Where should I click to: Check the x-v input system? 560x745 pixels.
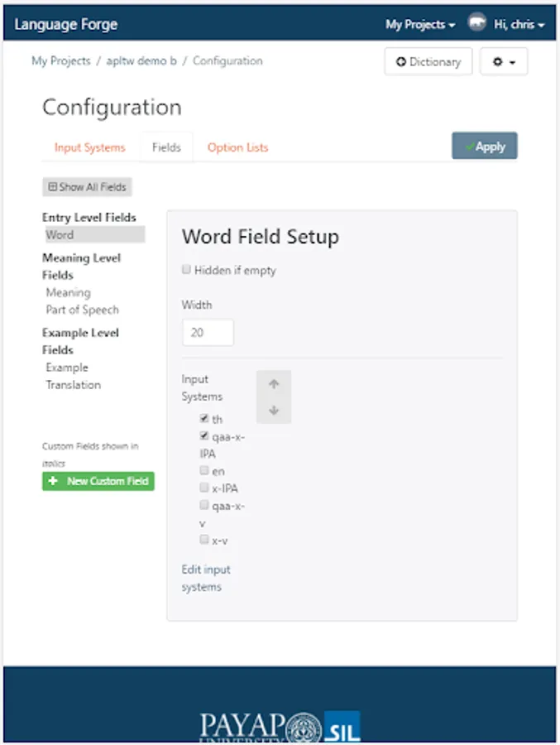(204, 539)
